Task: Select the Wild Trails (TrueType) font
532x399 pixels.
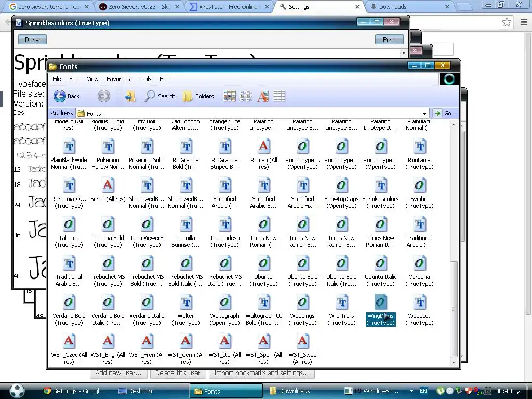Action: 341,310
